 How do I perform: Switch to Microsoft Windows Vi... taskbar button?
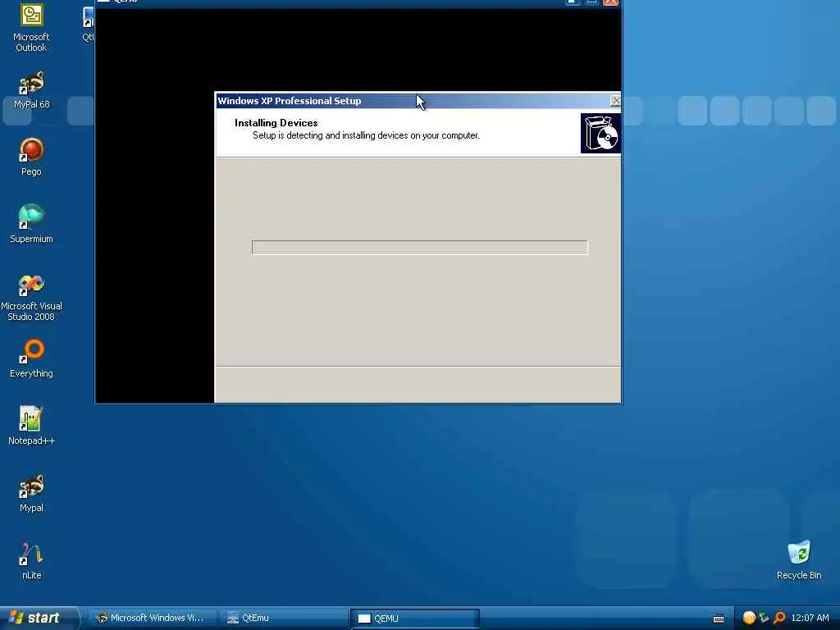[x=153, y=618]
